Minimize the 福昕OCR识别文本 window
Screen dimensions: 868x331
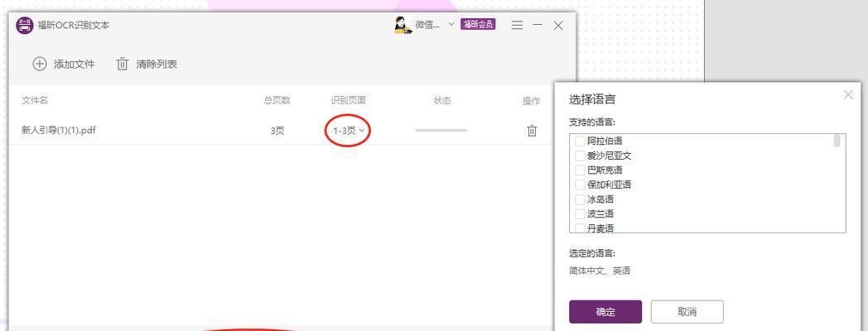point(538,26)
